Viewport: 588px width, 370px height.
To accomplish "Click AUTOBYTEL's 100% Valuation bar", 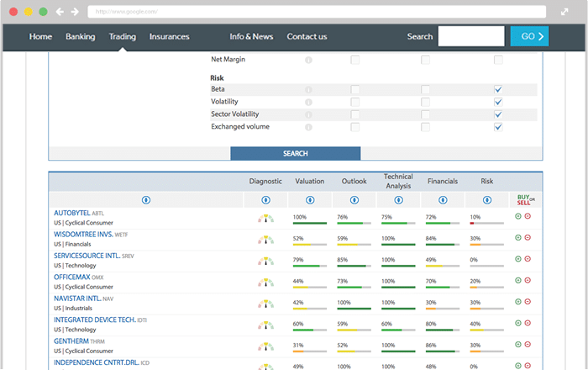I will tap(310, 224).
